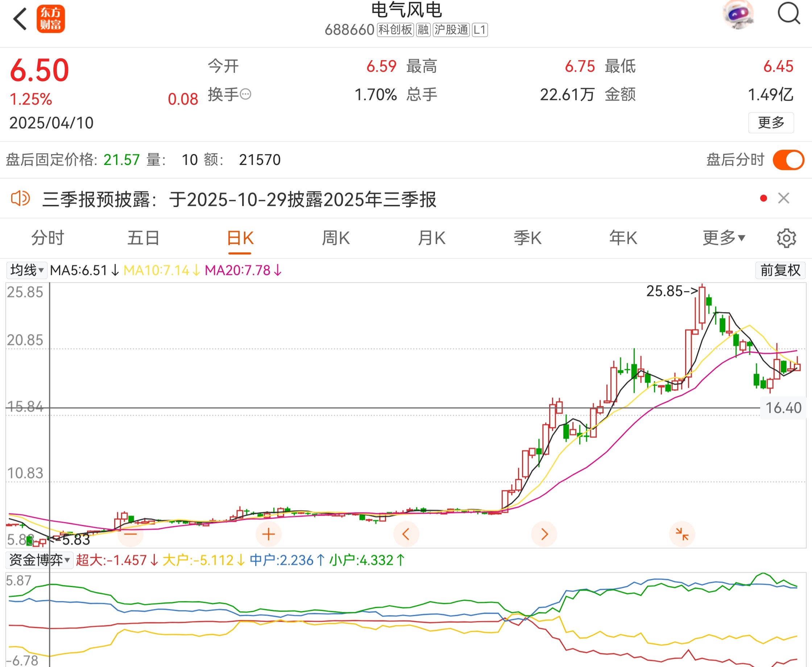Tap the 前复权 adjustment button
The image size is (812, 667).
point(780,270)
